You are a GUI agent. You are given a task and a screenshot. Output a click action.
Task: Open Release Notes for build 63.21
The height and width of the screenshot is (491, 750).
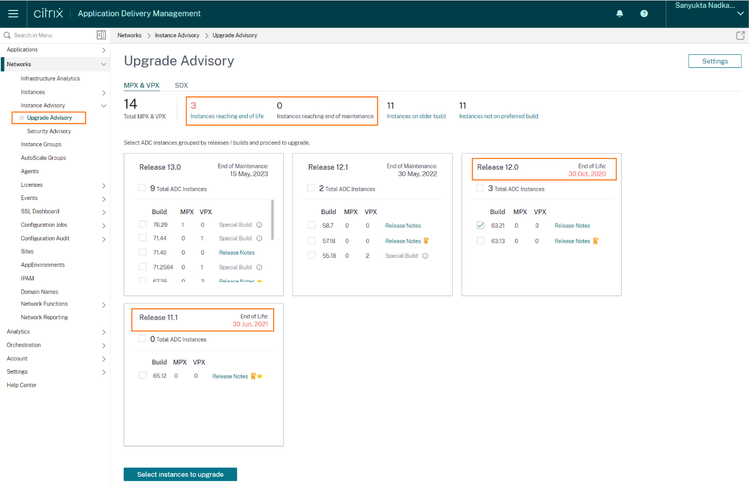[x=572, y=226]
